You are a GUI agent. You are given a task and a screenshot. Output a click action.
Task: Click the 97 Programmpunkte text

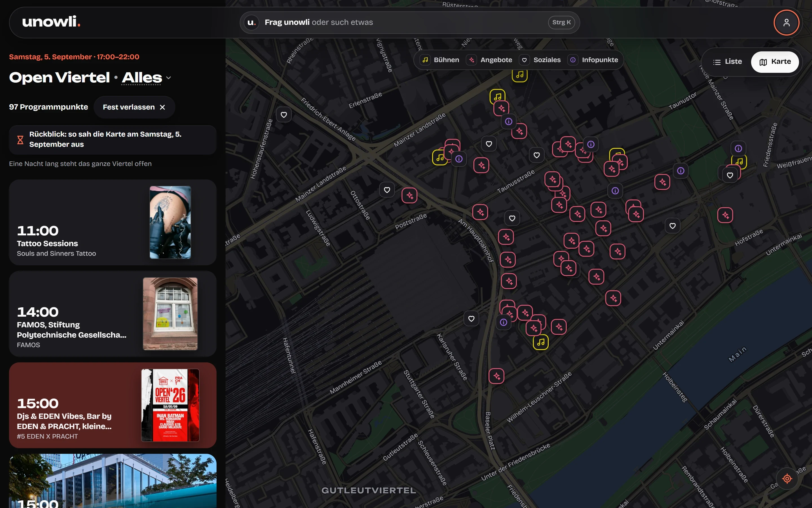[48, 107]
